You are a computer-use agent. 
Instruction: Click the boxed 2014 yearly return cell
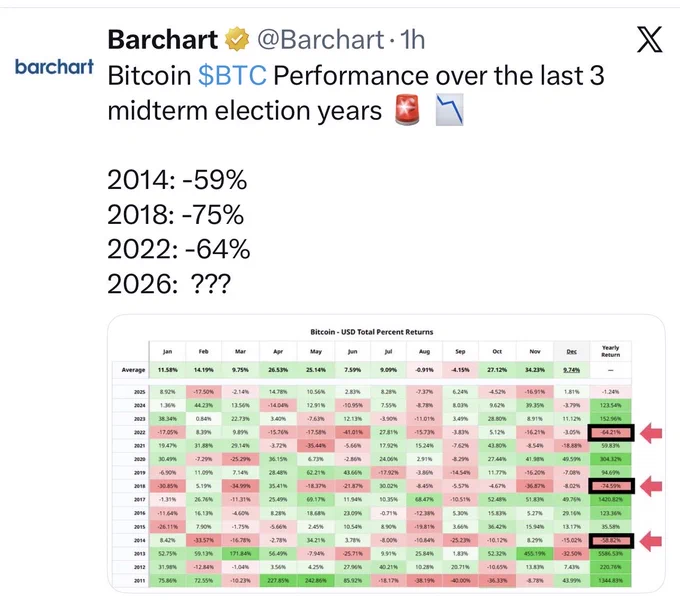point(611,540)
